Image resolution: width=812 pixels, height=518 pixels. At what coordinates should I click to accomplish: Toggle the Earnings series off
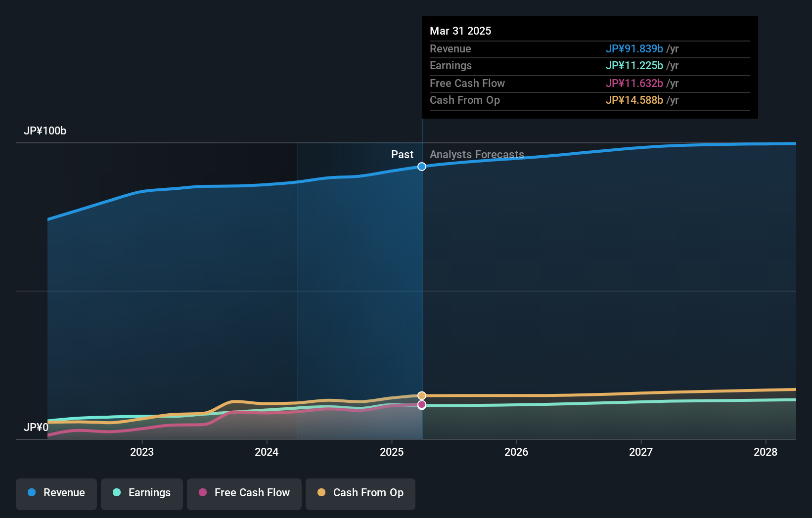142,494
